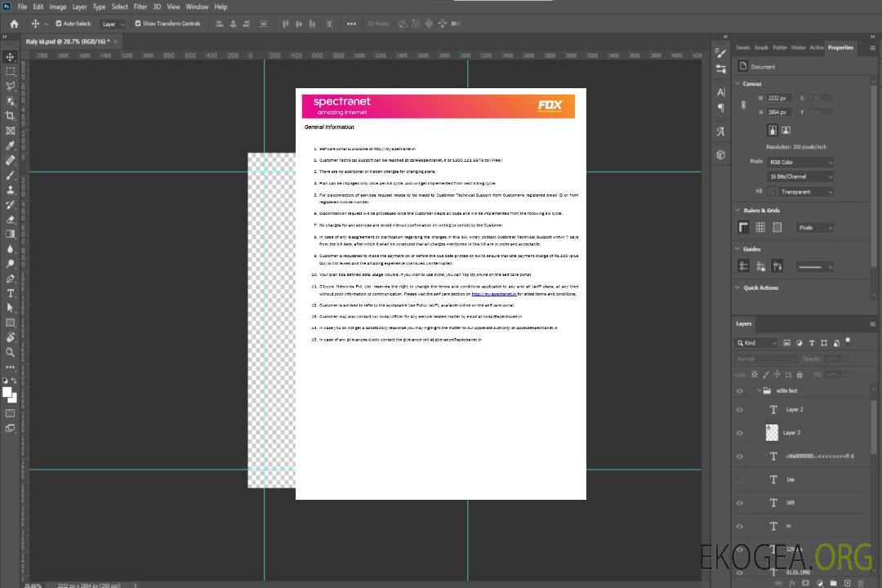This screenshot has width=882, height=588.
Task: Collapse the Quick Actions section
Action: 737,287
